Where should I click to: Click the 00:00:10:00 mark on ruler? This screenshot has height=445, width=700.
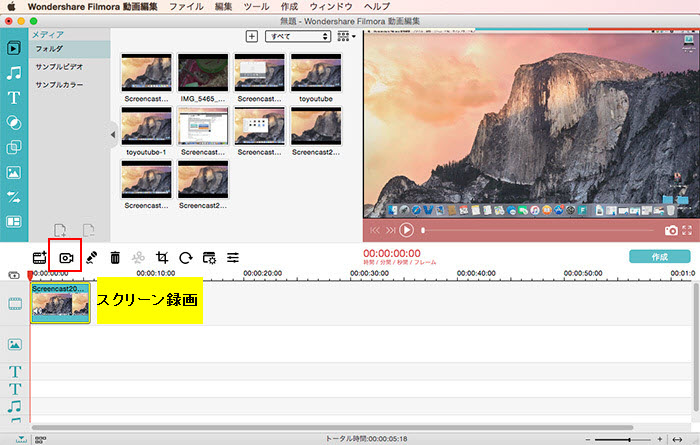(x=156, y=273)
